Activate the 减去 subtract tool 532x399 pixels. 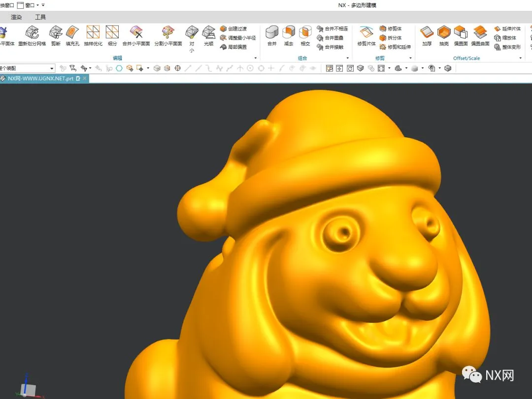tap(288, 35)
